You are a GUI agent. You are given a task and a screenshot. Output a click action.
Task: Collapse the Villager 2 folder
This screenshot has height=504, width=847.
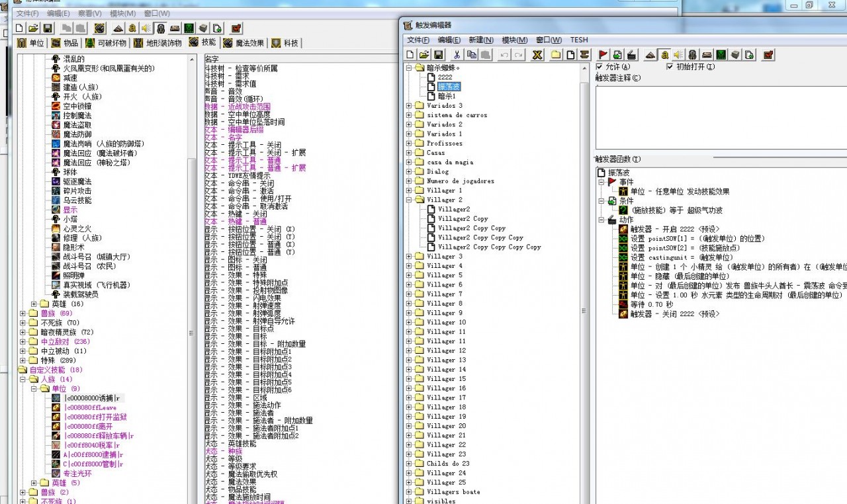coord(409,200)
